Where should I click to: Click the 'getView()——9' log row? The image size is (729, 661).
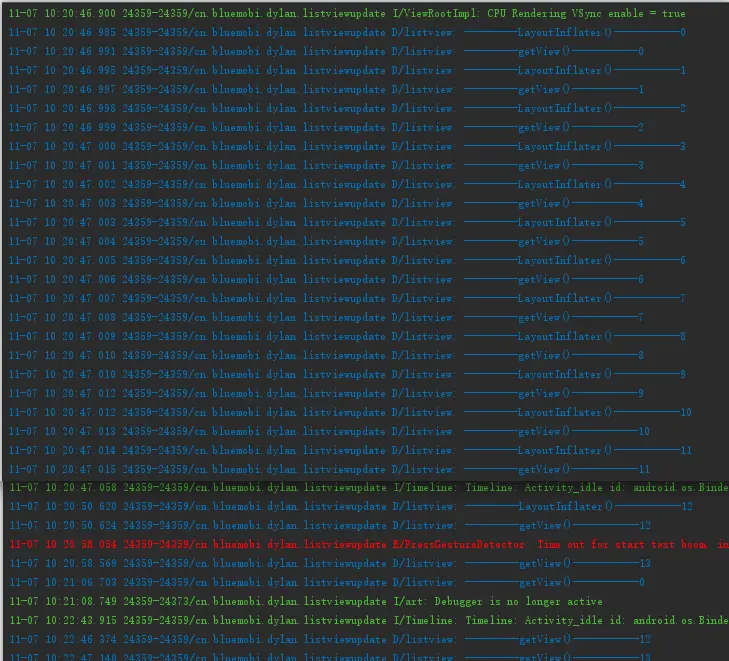(326, 394)
